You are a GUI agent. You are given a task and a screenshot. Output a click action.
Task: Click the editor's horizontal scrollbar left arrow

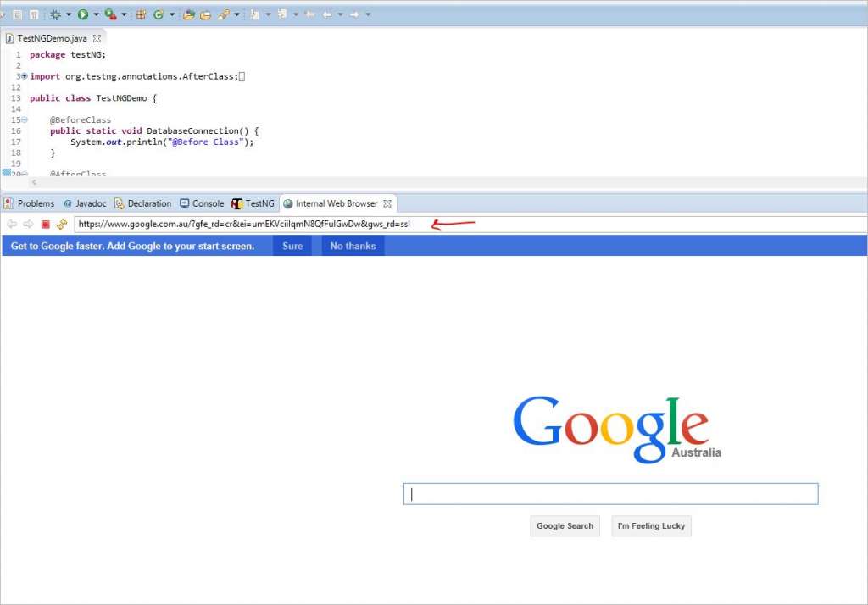click(34, 182)
